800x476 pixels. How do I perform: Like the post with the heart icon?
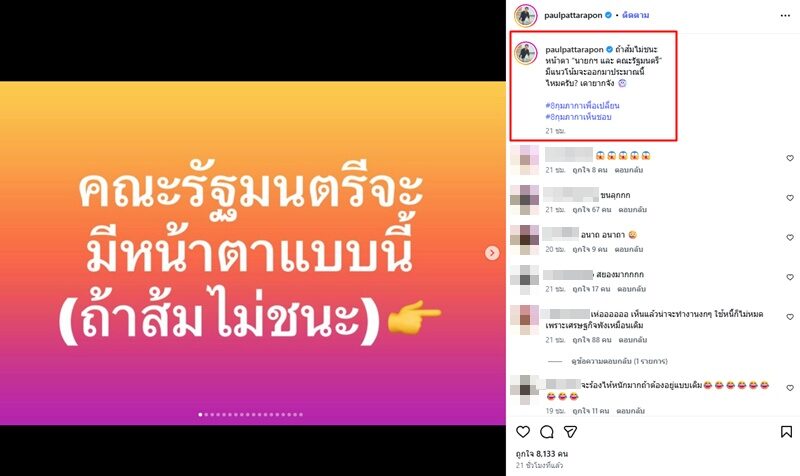click(x=523, y=432)
